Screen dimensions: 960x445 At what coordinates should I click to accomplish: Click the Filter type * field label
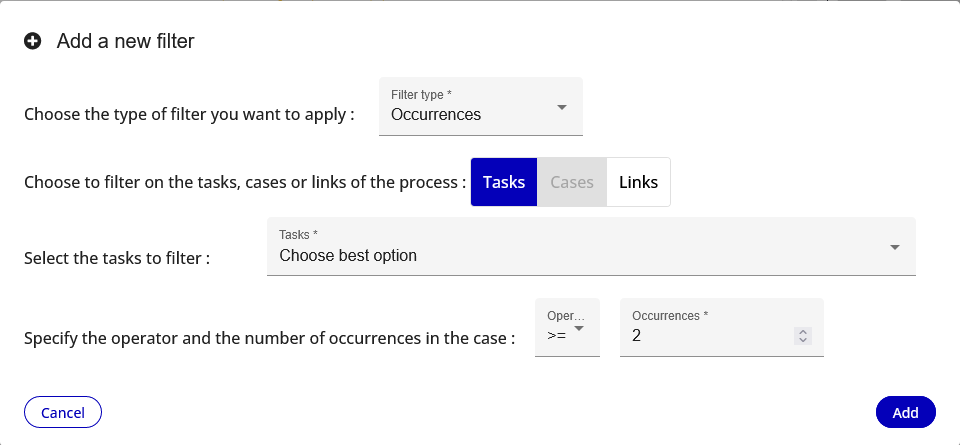(421, 95)
